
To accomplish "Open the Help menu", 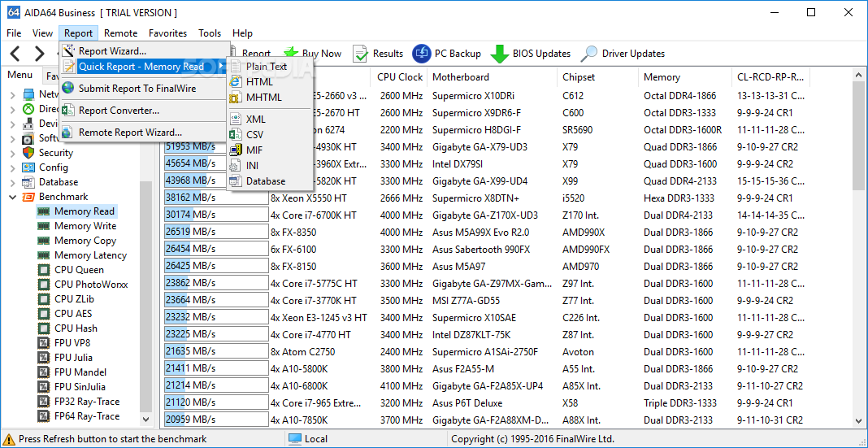I will (x=242, y=33).
